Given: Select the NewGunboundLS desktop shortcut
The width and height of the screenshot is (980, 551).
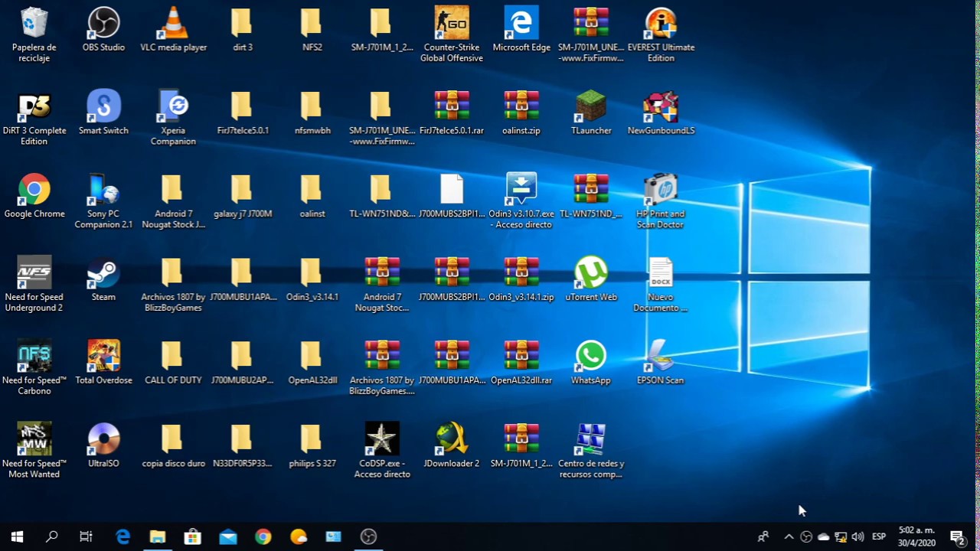Looking at the screenshot, I should [x=661, y=113].
